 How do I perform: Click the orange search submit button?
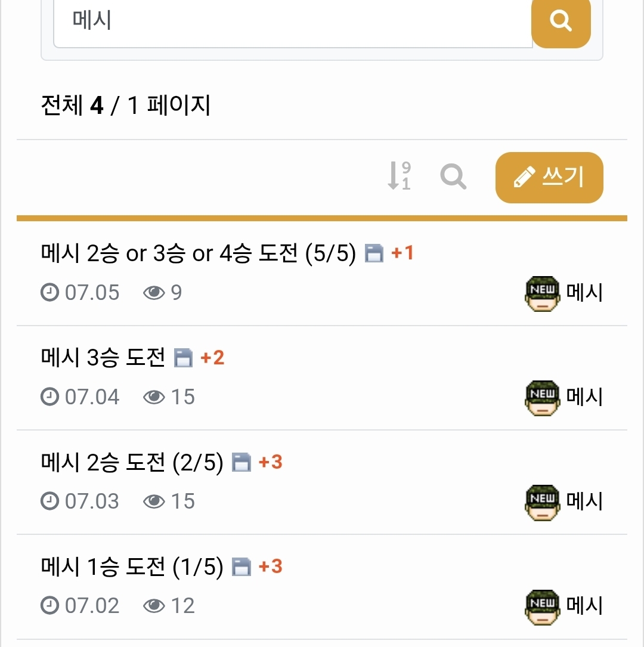click(x=561, y=22)
